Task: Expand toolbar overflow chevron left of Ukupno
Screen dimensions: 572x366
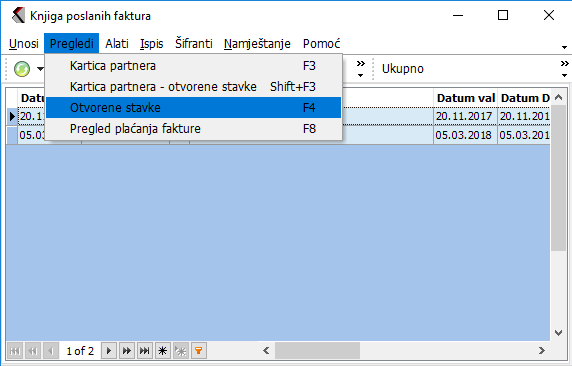Action: 360,69
